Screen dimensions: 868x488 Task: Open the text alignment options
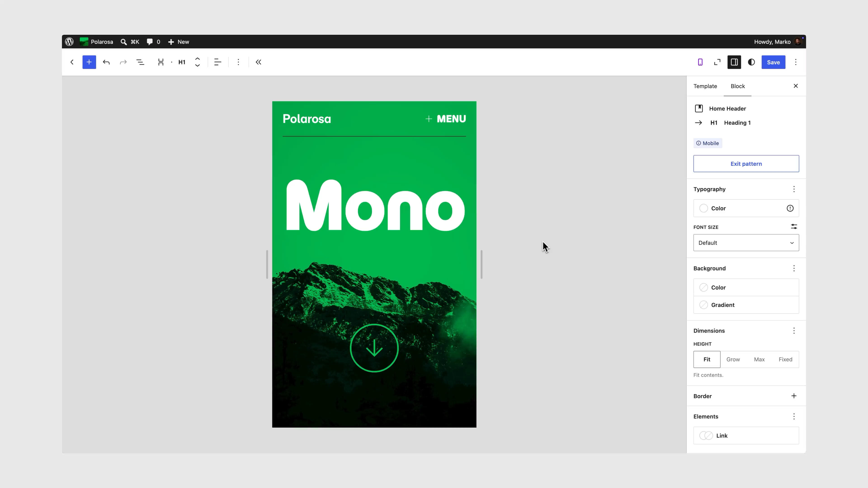(218, 62)
